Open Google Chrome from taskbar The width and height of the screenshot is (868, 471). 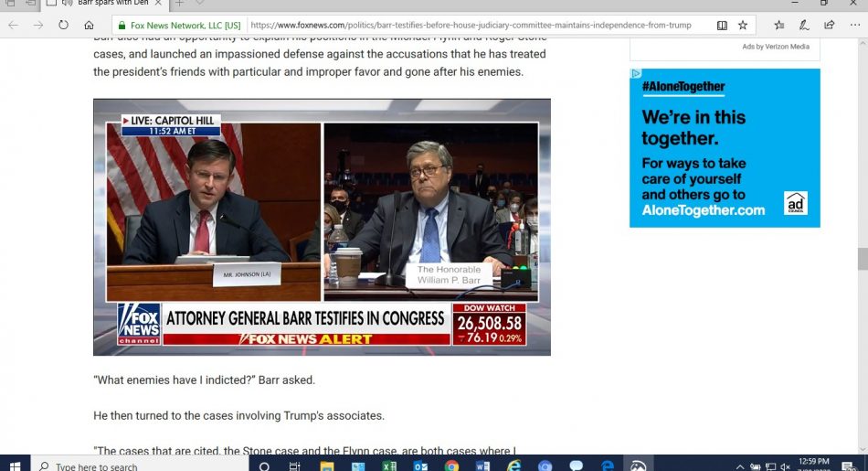tap(451, 466)
